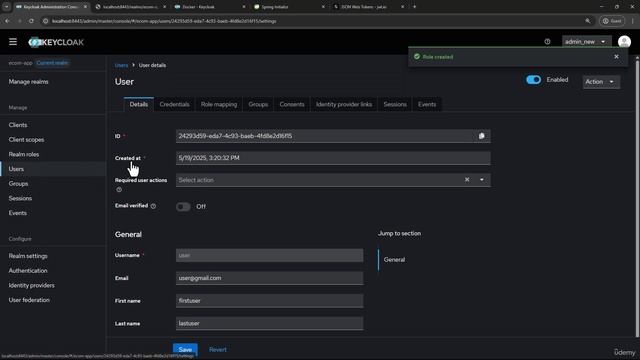Click the Current realm badge
Image resolution: width=640 pixels, height=360 pixels.
pos(52,63)
